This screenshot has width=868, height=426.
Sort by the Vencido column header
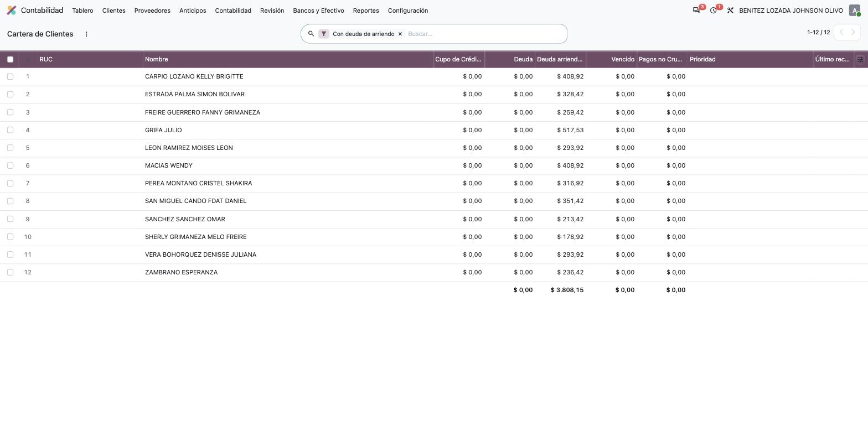tap(611, 59)
